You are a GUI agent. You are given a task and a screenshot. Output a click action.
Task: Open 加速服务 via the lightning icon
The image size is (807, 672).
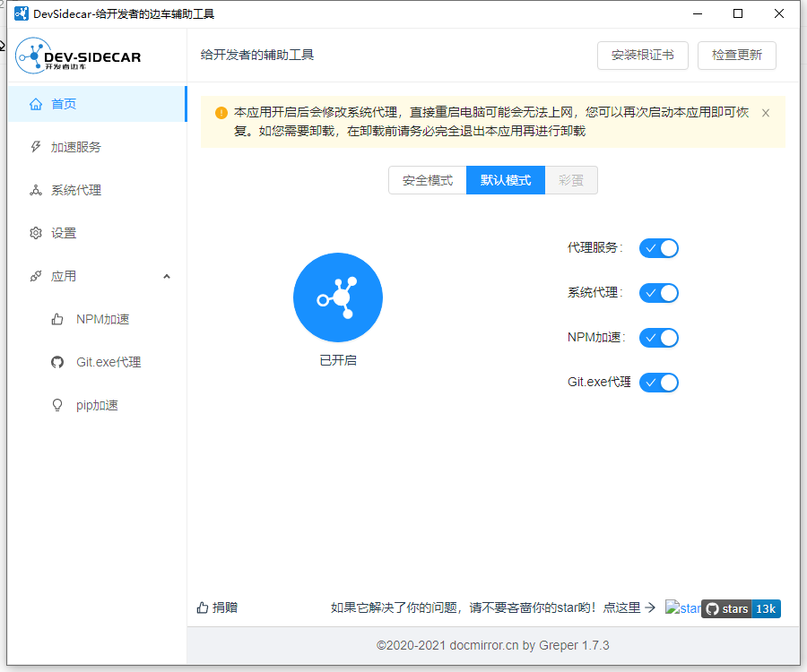point(34,146)
